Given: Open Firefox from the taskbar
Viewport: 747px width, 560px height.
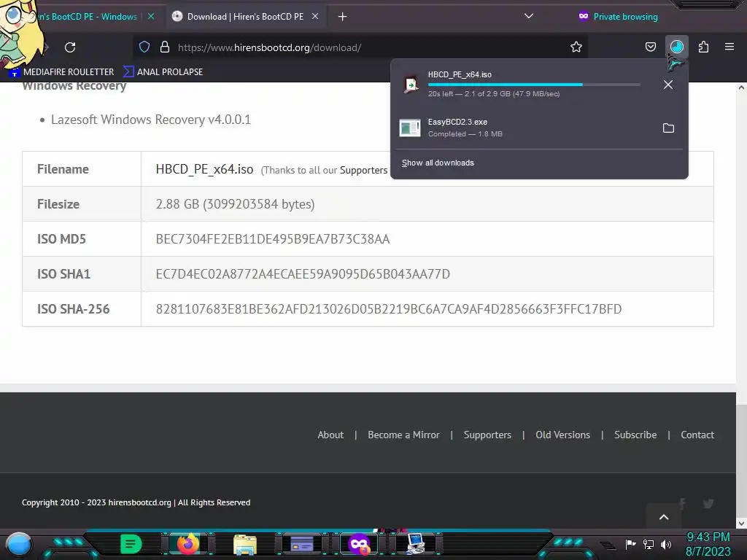Looking at the screenshot, I should (x=188, y=544).
